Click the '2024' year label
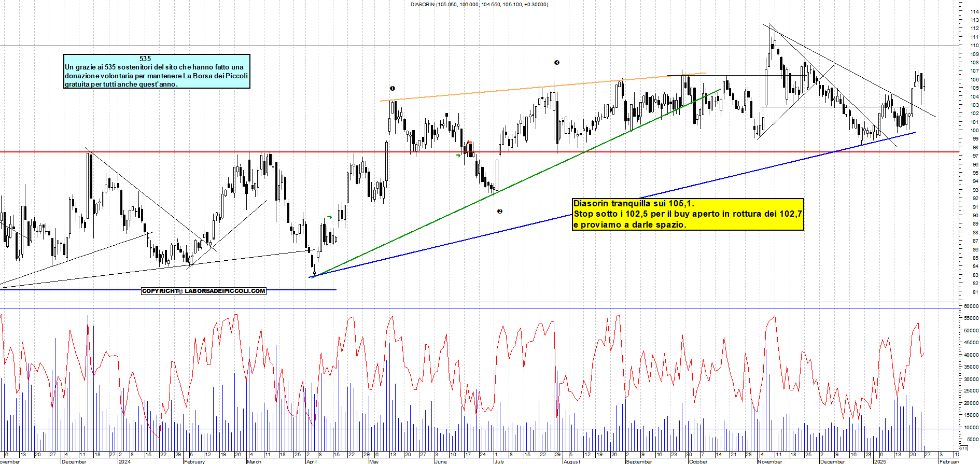980x464 pixels. pyautogui.click(x=124, y=461)
